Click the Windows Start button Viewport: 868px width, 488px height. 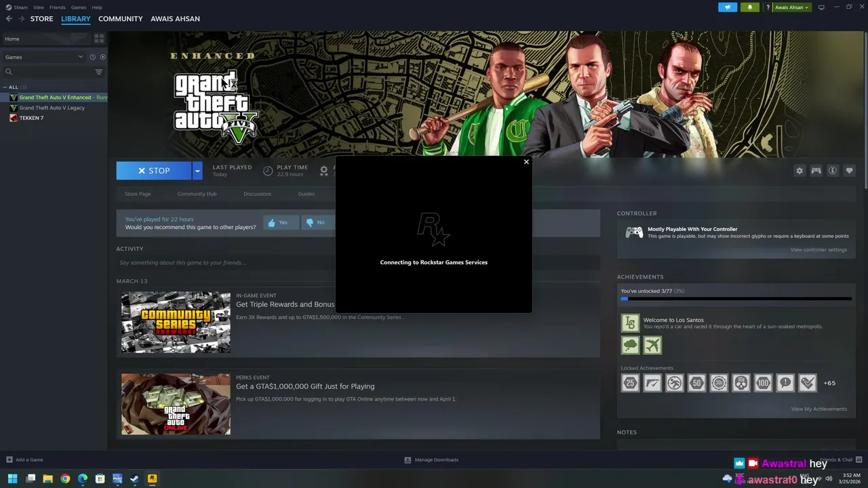[x=12, y=479]
